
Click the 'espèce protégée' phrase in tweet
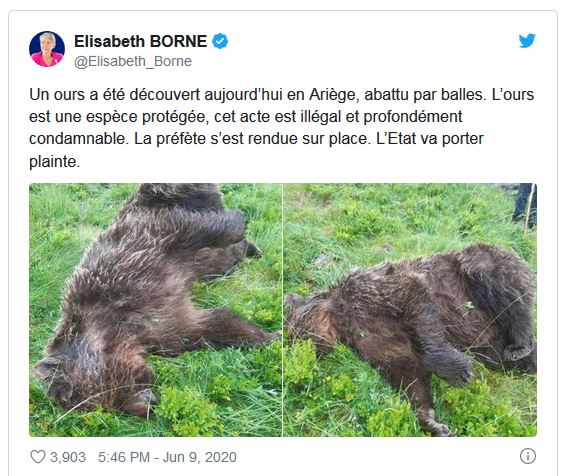(148, 117)
